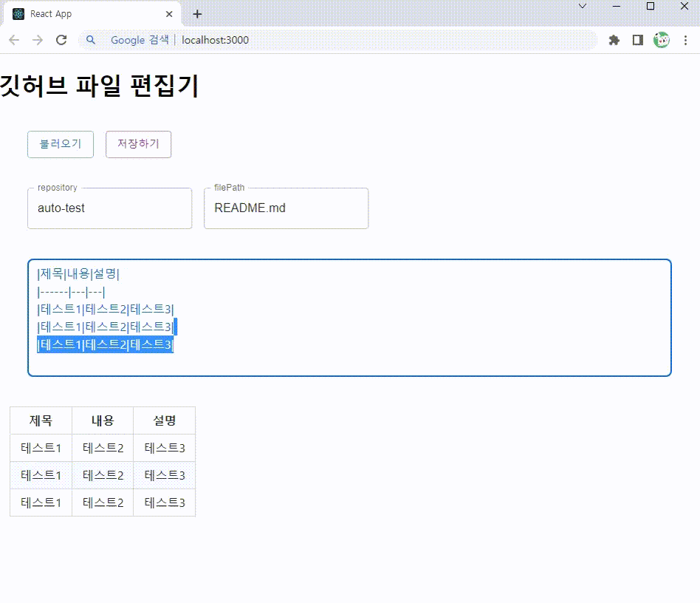700x603 pixels.
Task: Toggle the browser side panel icon
Action: click(637, 40)
